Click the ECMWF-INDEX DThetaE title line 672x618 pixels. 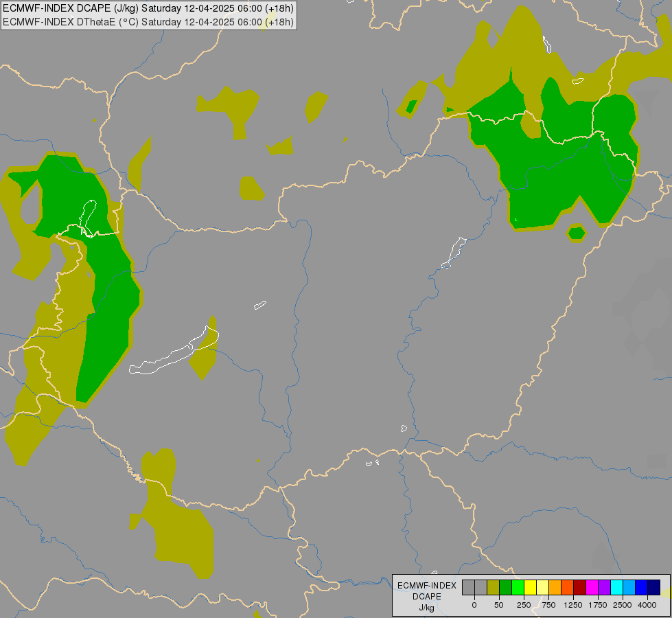click(148, 22)
